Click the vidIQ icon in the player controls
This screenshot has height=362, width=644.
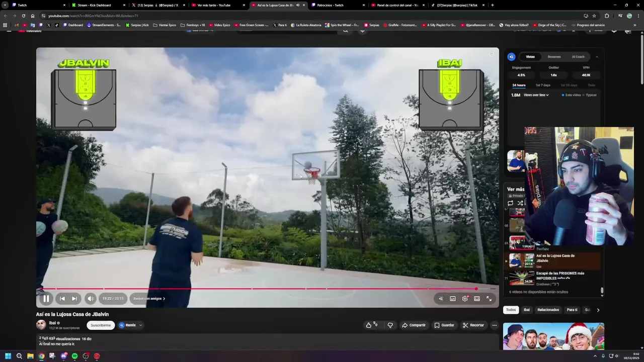point(441,299)
